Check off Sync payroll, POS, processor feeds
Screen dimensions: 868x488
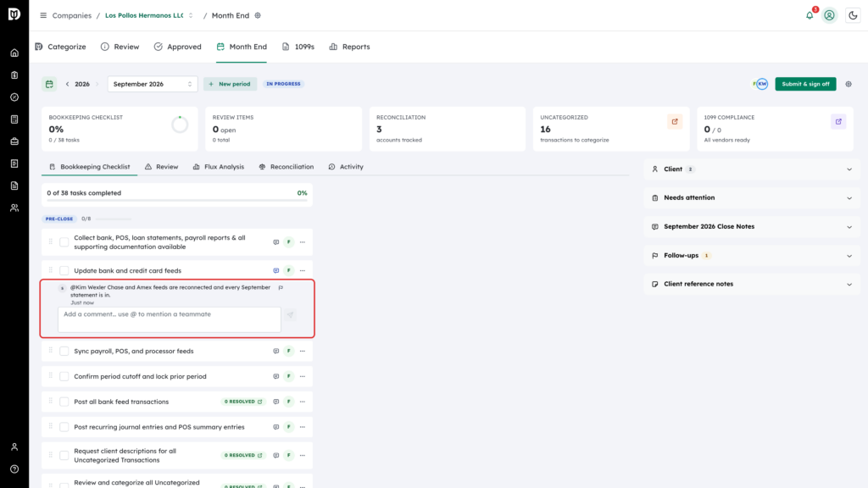(x=64, y=351)
